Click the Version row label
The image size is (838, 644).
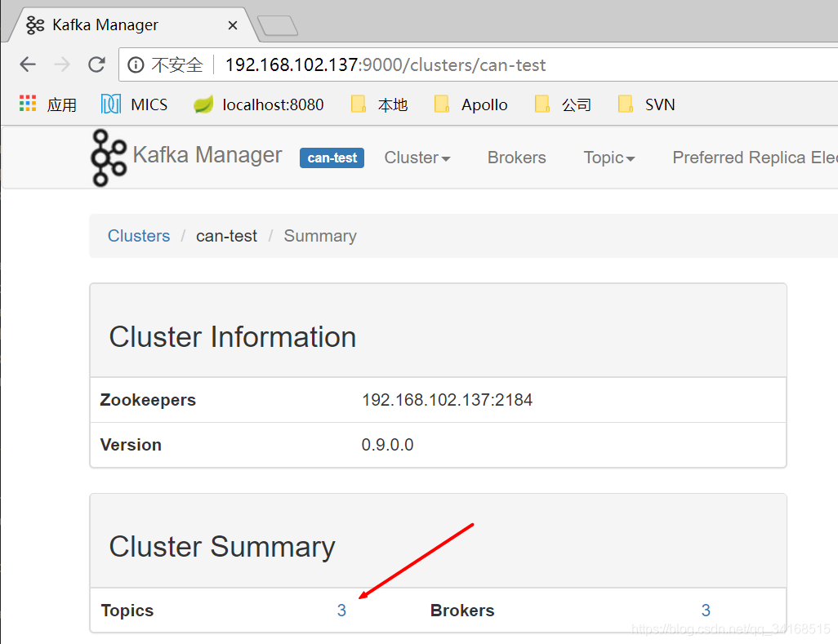[131, 445]
